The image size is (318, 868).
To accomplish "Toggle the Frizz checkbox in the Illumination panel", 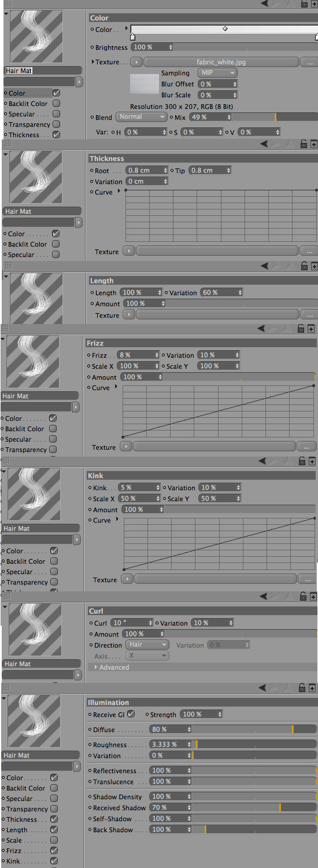I will point(54,850).
